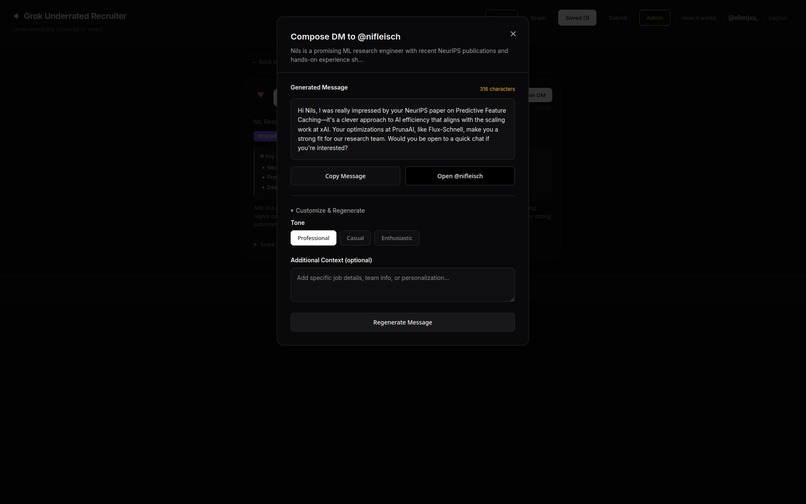Click the partially hidden Compose DM button

pos(540,95)
